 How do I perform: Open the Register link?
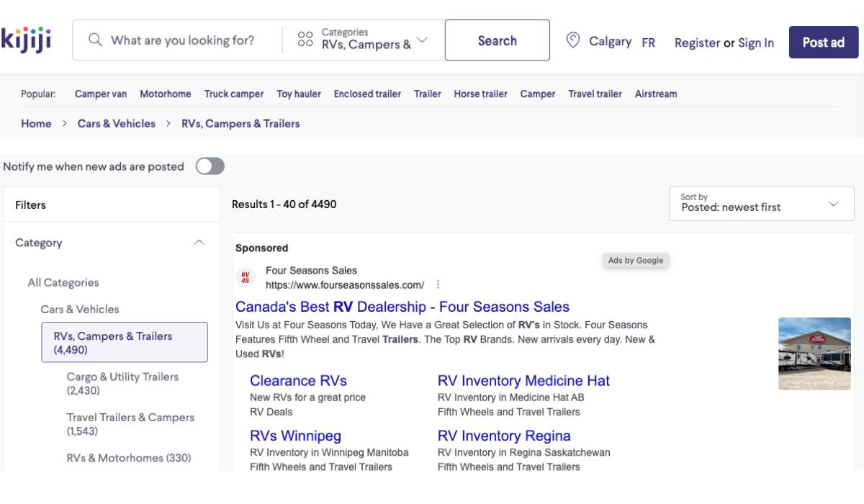(697, 42)
